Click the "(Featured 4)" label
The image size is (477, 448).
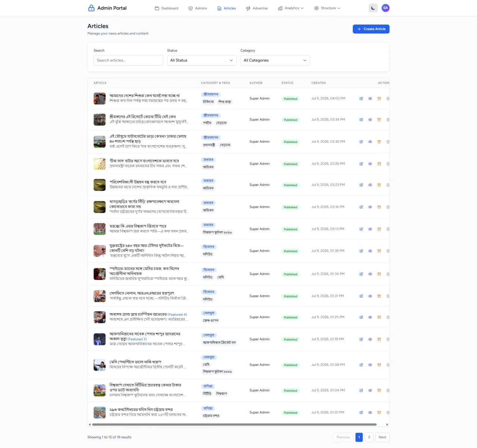[x=177, y=315]
